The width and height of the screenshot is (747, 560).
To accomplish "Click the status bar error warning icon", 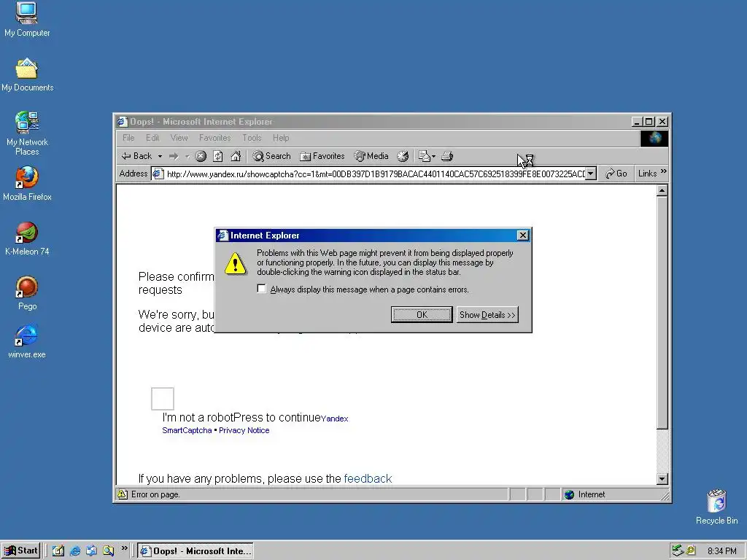I will point(123,494).
